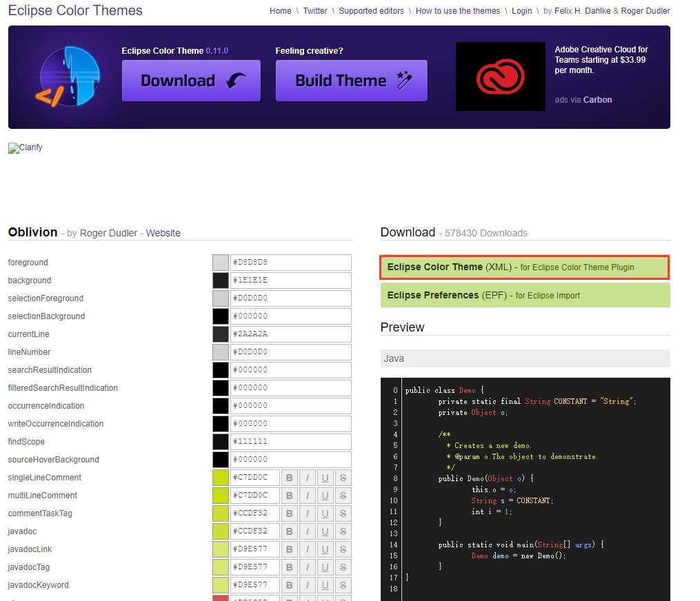Toggle strikethrough for commentTaskTag
Viewport: 700px width, 601px height.
343,513
